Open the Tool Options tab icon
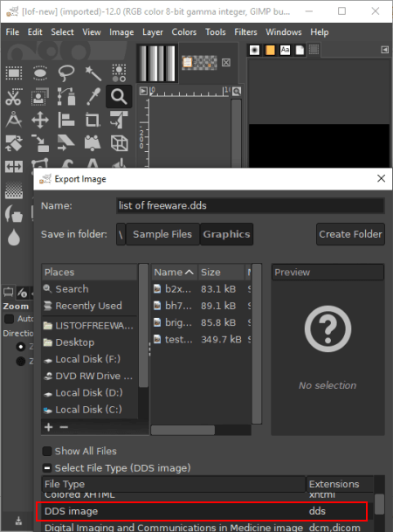393x532 pixels. pos(8,292)
